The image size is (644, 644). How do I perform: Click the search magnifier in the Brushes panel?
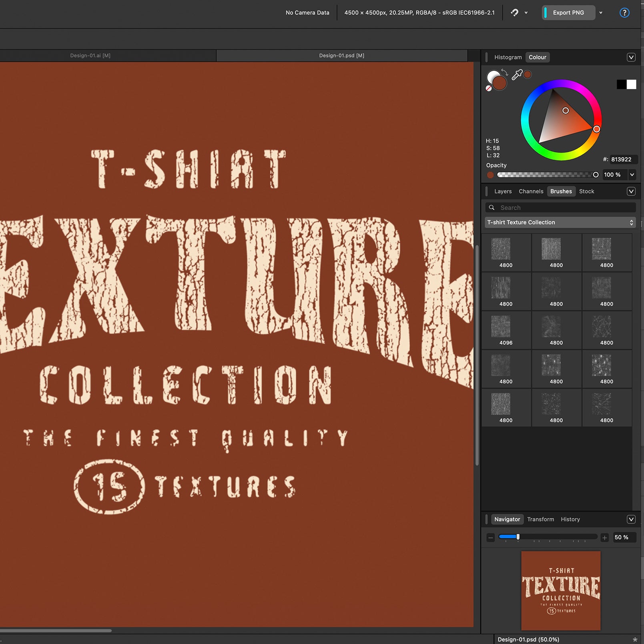[492, 207]
